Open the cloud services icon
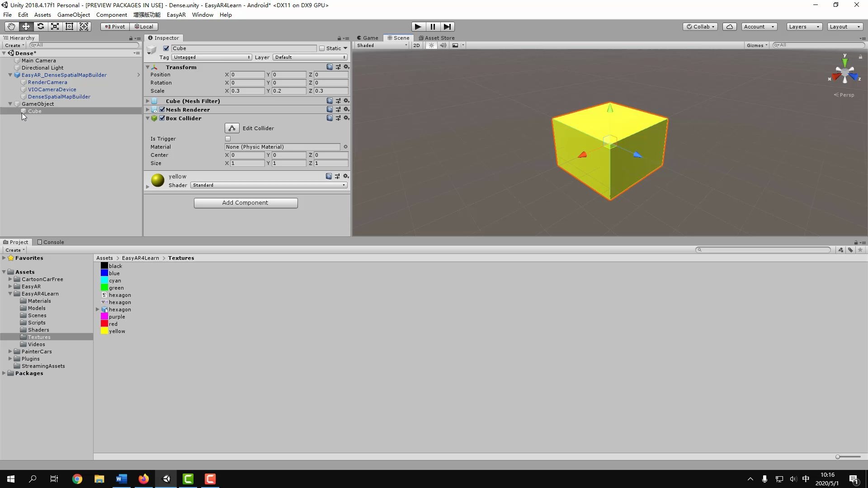This screenshot has width=868, height=488. pyautogui.click(x=729, y=27)
